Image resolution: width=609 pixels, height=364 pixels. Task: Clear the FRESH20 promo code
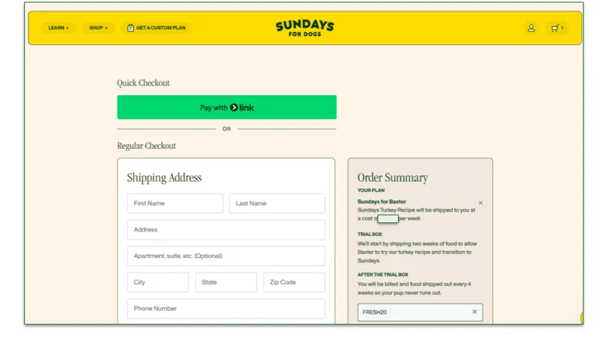474,312
